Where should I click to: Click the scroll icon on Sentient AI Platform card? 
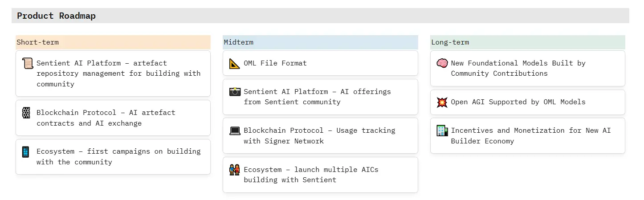click(x=28, y=63)
